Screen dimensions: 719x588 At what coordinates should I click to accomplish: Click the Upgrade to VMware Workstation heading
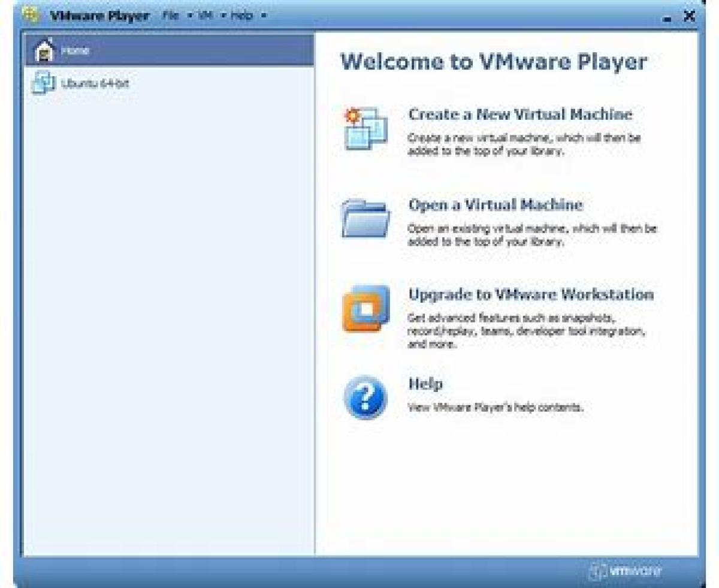pos(531,294)
